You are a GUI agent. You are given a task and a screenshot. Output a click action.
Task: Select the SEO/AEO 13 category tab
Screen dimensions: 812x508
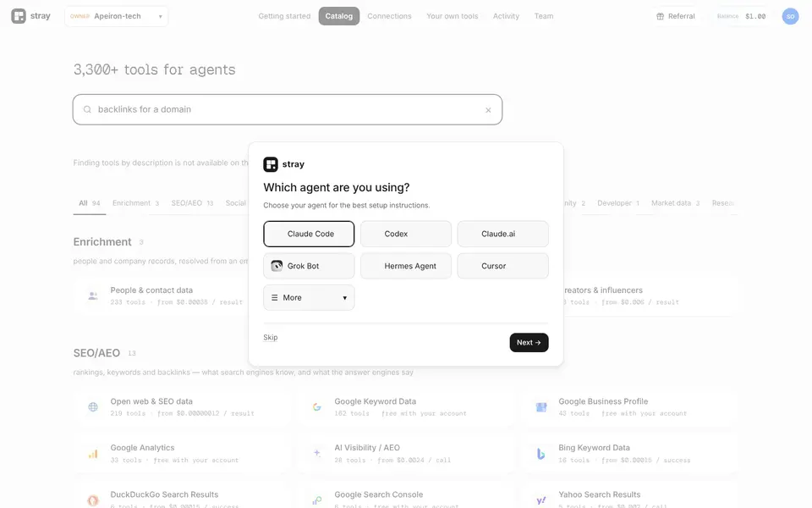(x=192, y=203)
